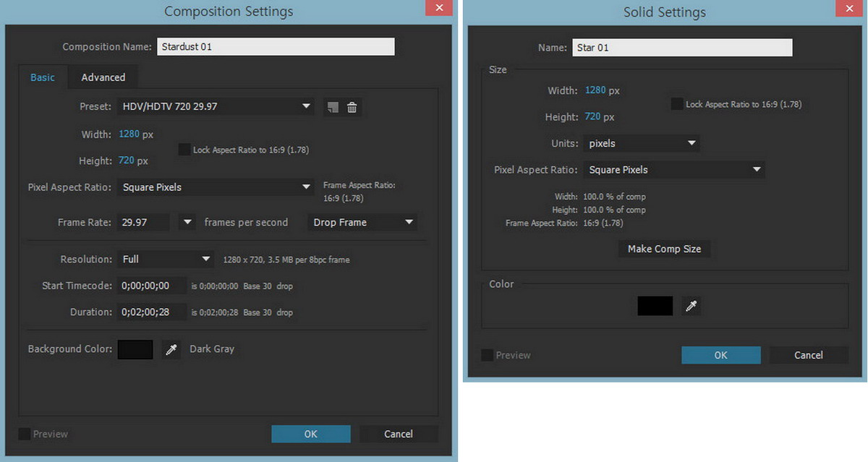Click the Duration field 0;02;00;28
This screenshot has height=462, width=868.
coord(151,312)
